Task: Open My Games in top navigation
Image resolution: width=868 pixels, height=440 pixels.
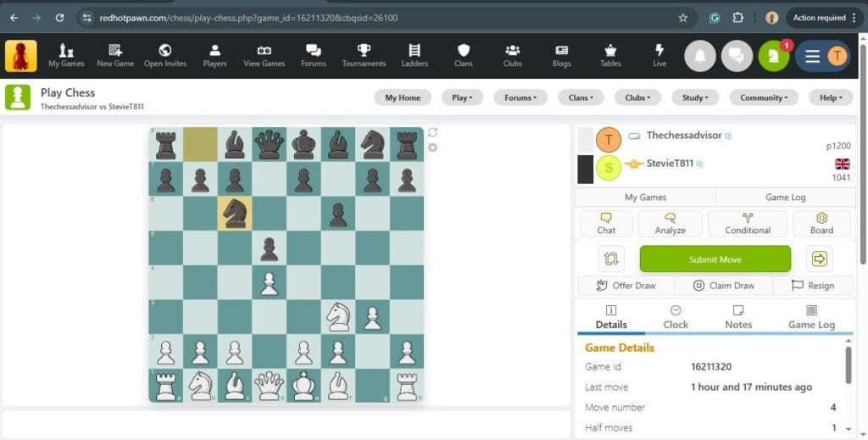Action: point(66,56)
